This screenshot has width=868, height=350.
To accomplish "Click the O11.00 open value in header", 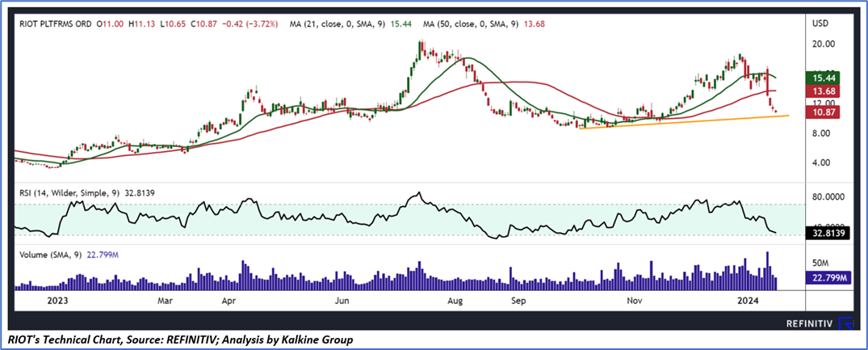I will pos(111,25).
